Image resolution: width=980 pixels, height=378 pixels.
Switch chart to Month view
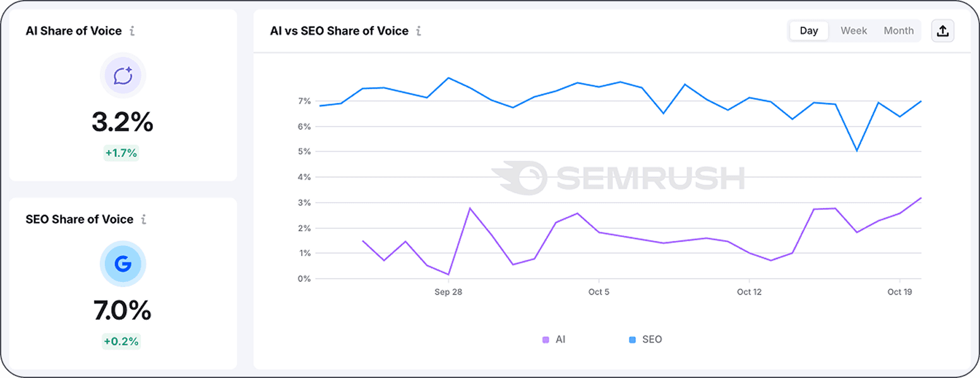(899, 31)
